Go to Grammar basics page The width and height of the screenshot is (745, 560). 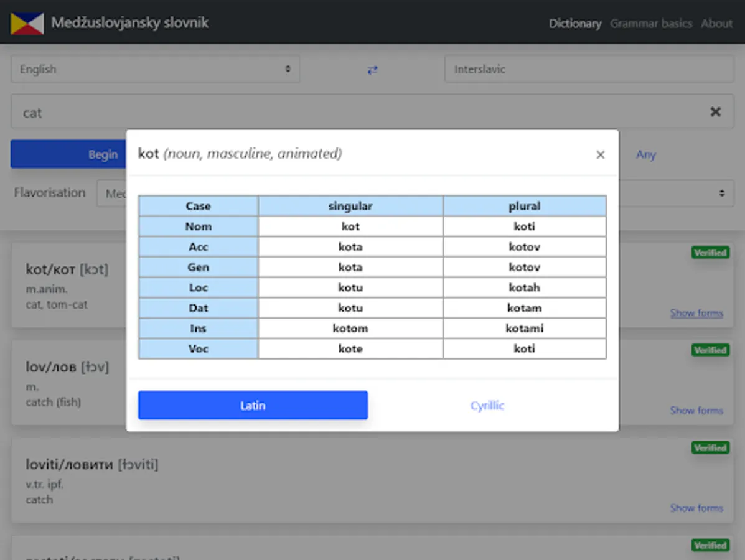651,23
